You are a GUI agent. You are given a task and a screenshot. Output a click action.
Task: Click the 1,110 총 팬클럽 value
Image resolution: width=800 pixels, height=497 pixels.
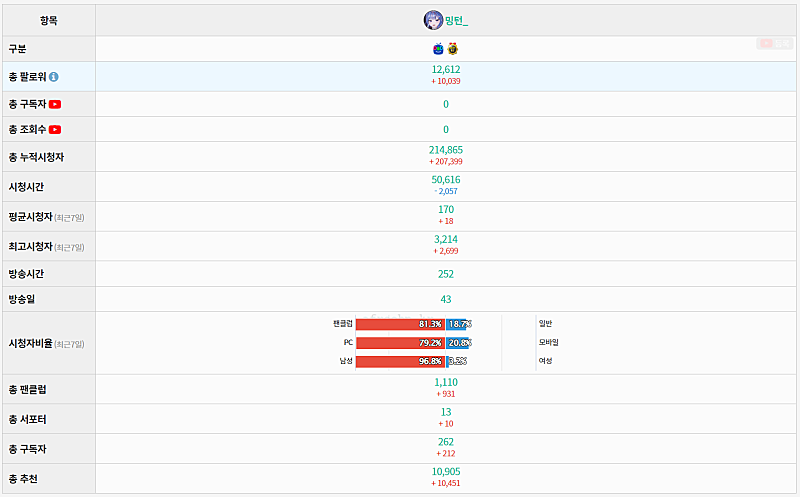[446, 382]
